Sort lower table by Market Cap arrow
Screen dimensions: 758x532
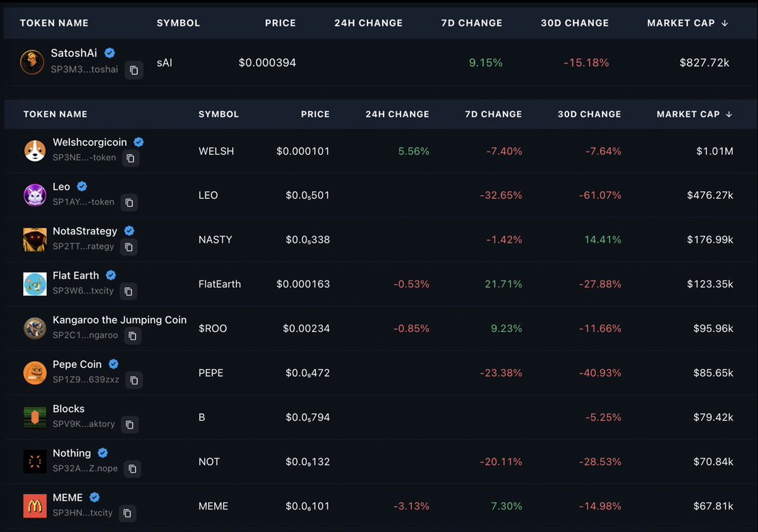coord(729,114)
